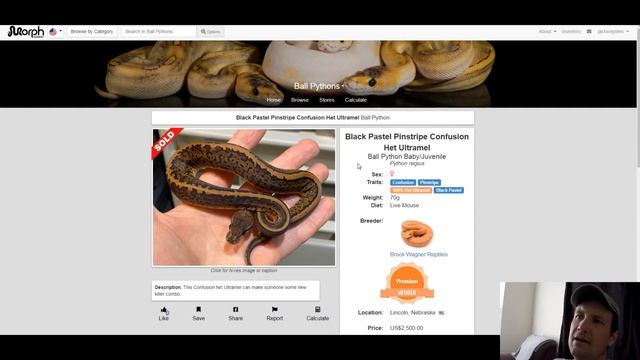This screenshot has height=360, width=640.
Task: Click the 'Lincoln, Nebraska' location text
Action: point(412,313)
